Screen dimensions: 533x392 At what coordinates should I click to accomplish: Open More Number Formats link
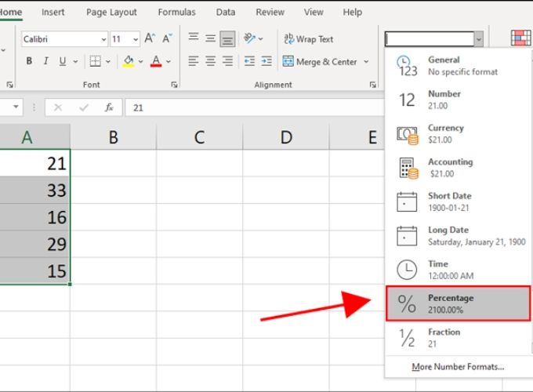[458, 367]
